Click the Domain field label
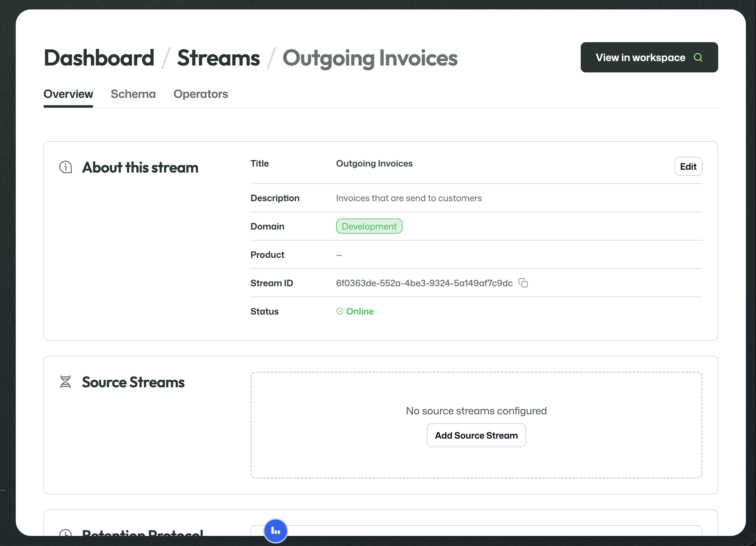 click(267, 226)
